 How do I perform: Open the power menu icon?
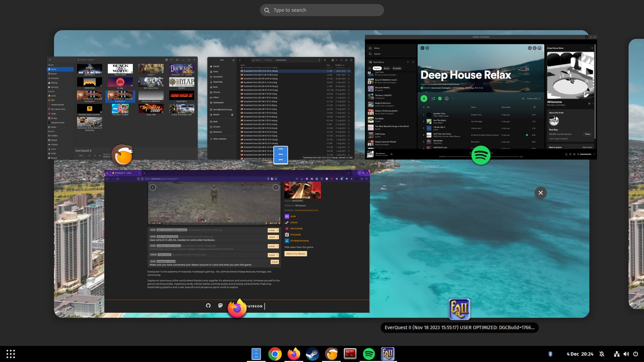point(635,354)
